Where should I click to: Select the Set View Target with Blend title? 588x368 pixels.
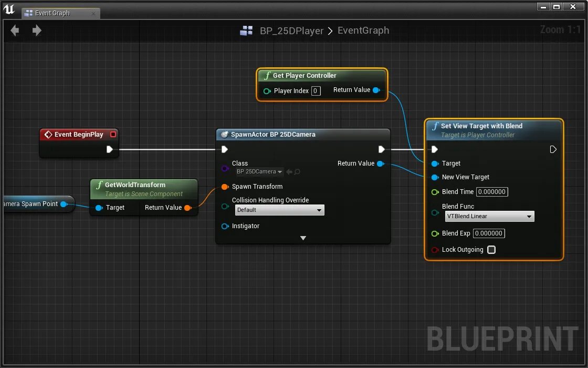(x=481, y=126)
